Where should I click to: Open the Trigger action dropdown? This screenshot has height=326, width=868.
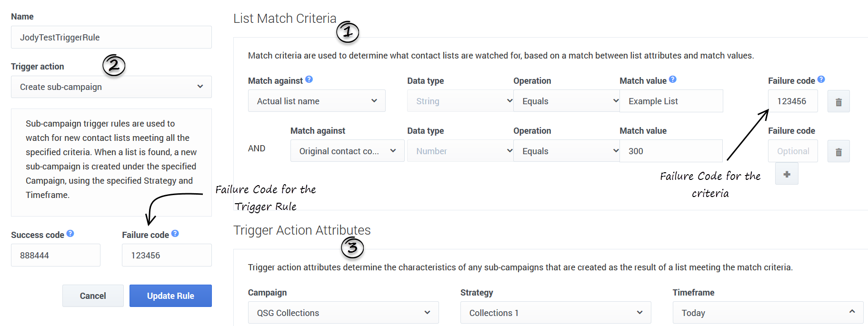tap(111, 87)
